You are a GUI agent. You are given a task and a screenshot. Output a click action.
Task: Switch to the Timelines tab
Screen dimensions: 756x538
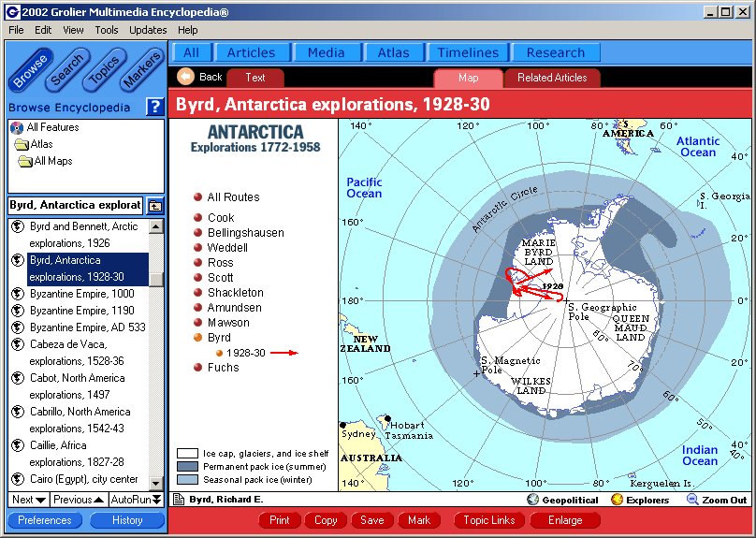[468, 52]
